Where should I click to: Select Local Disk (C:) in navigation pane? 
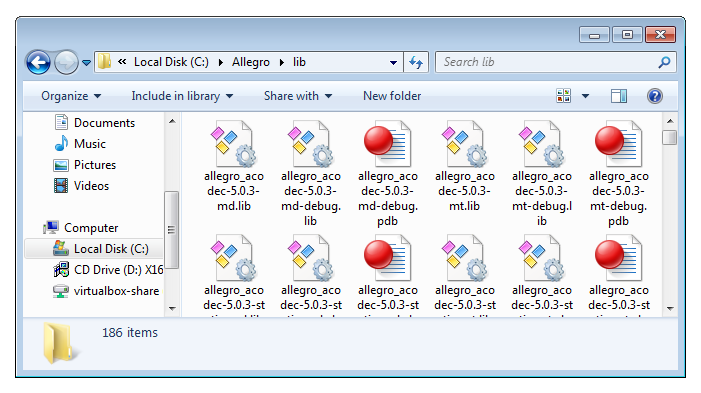pyautogui.click(x=94, y=249)
